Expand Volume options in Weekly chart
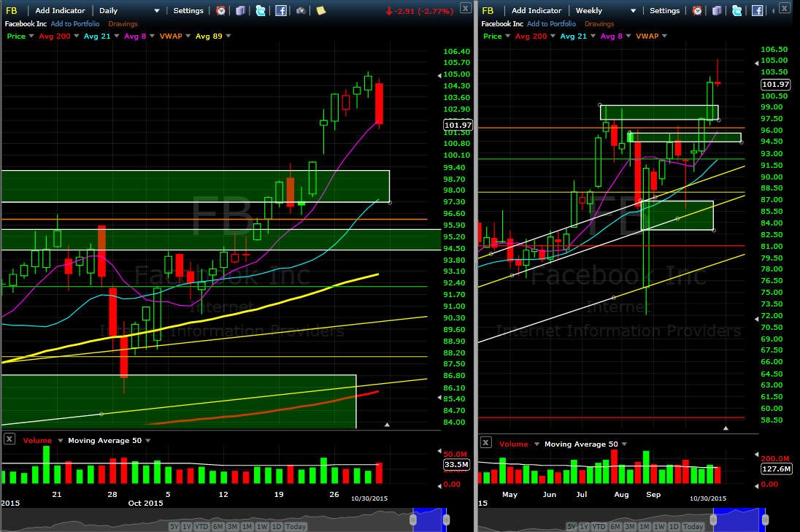The width and height of the screenshot is (800, 532). [536, 444]
